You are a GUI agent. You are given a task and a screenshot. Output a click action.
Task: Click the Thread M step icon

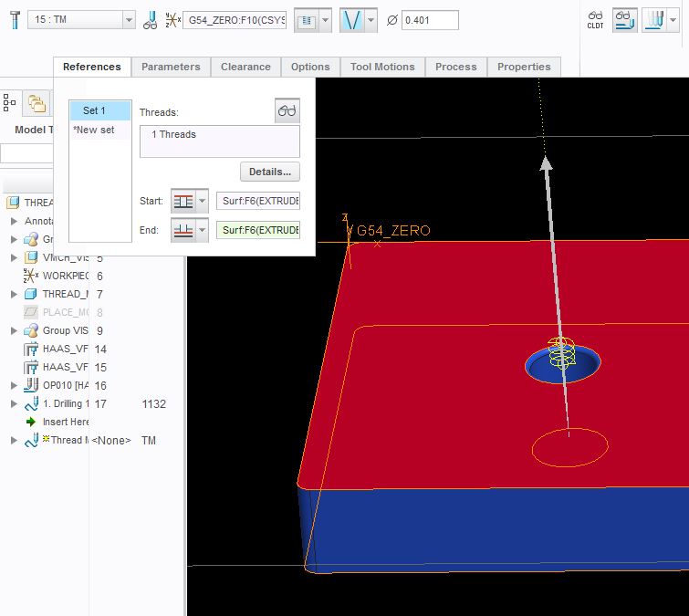tap(31, 440)
